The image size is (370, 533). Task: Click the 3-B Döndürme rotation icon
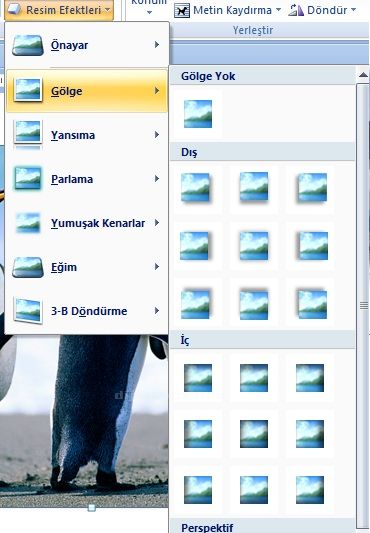coord(28,311)
